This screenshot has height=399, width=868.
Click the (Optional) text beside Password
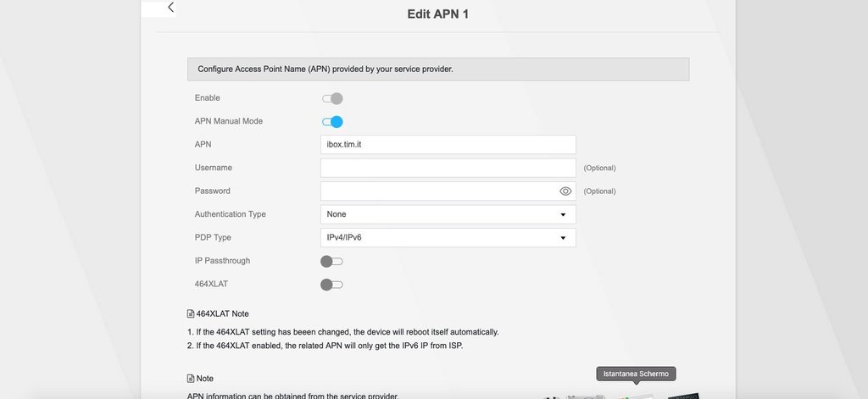pos(599,191)
